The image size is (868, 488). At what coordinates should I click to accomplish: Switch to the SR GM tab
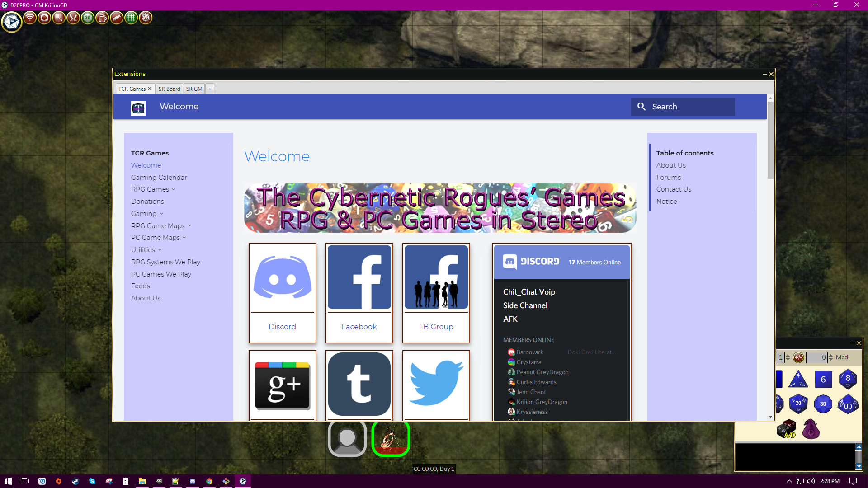click(x=194, y=89)
